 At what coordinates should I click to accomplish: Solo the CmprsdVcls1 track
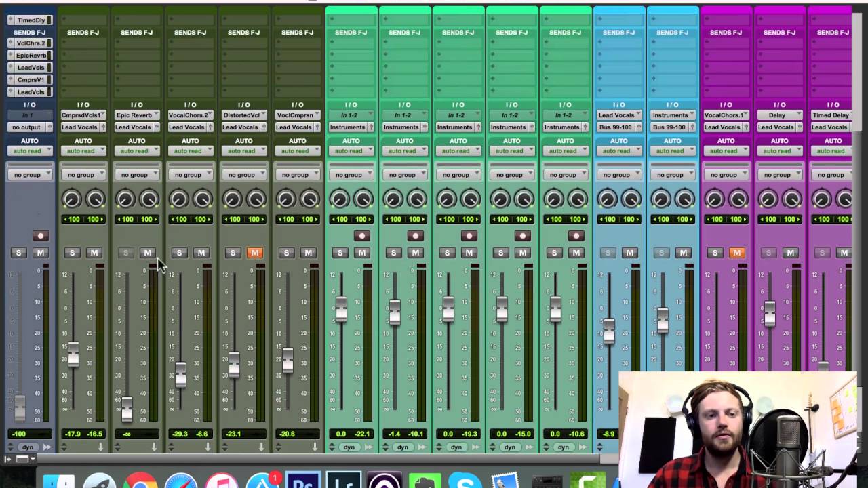coord(72,253)
